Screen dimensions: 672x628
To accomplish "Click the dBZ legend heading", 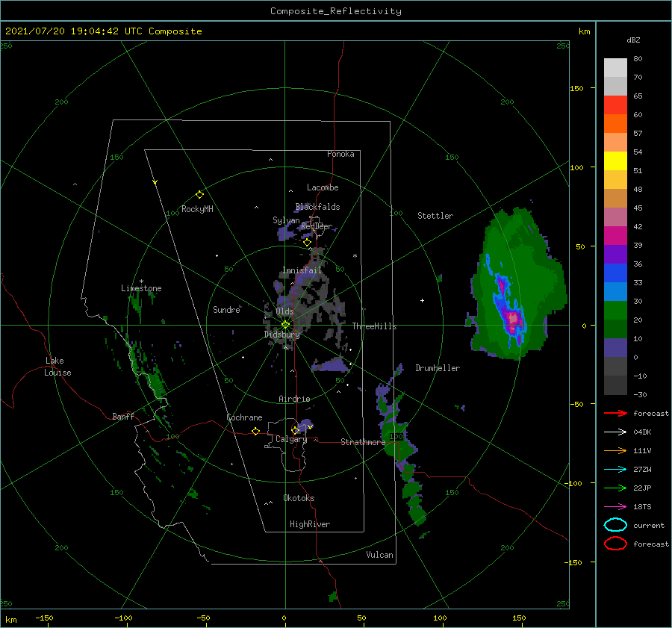I will coord(633,40).
